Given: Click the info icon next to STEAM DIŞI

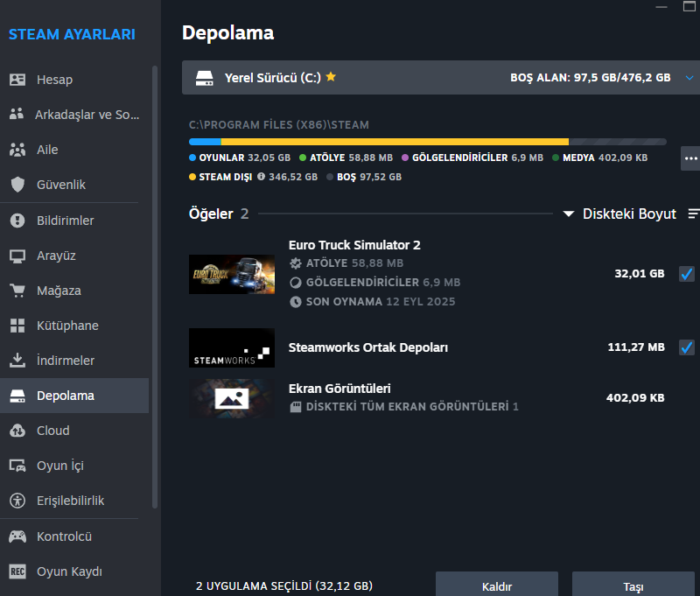Looking at the screenshot, I should pyautogui.click(x=261, y=176).
